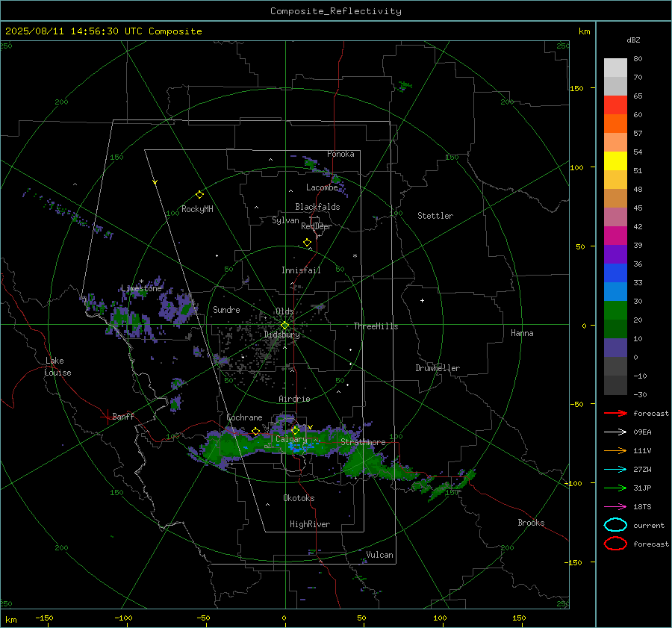Click the Limestone label

click(141, 288)
